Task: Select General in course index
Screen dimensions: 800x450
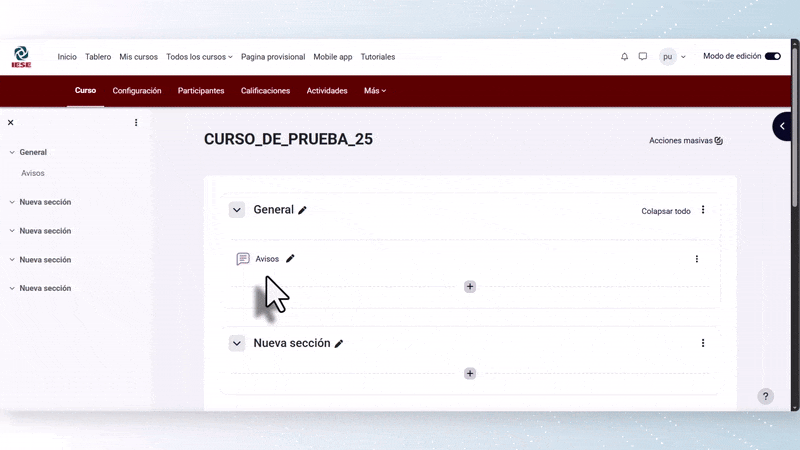Action: [x=33, y=153]
